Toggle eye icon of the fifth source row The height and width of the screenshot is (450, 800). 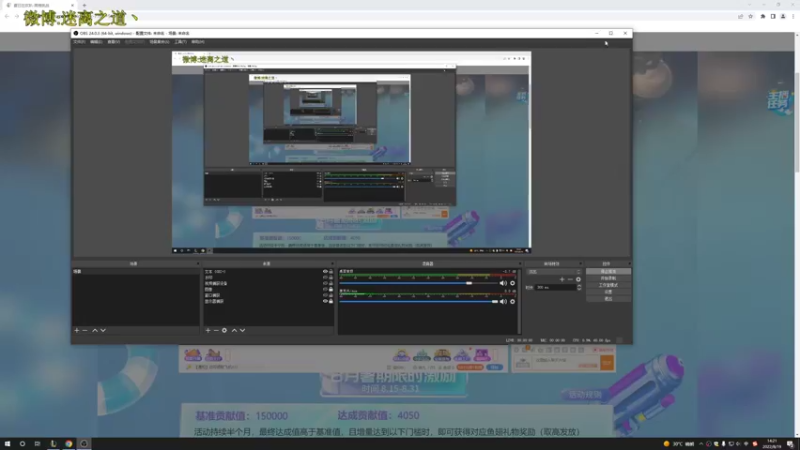pyautogui.click(x=325, y=295)
